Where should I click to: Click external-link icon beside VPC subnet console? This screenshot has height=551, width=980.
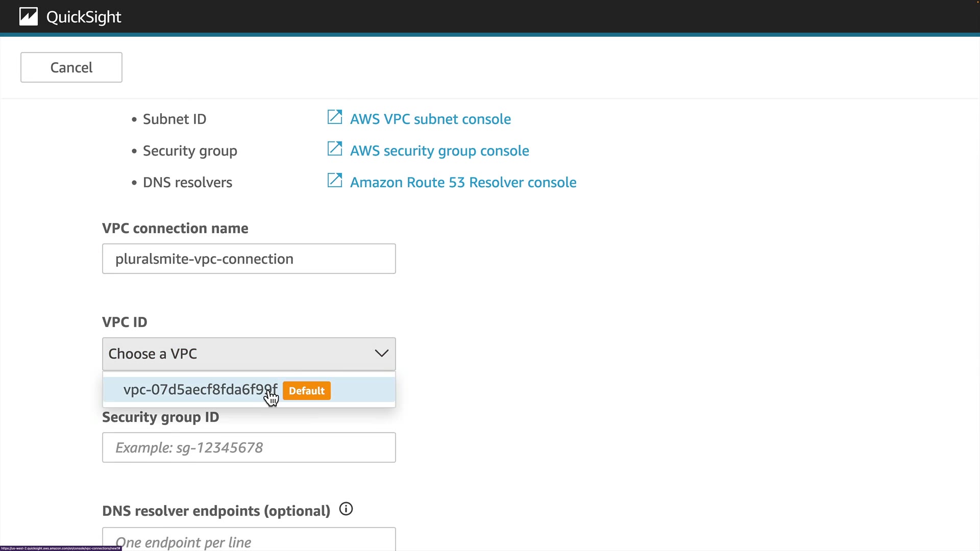click(334, 117)
